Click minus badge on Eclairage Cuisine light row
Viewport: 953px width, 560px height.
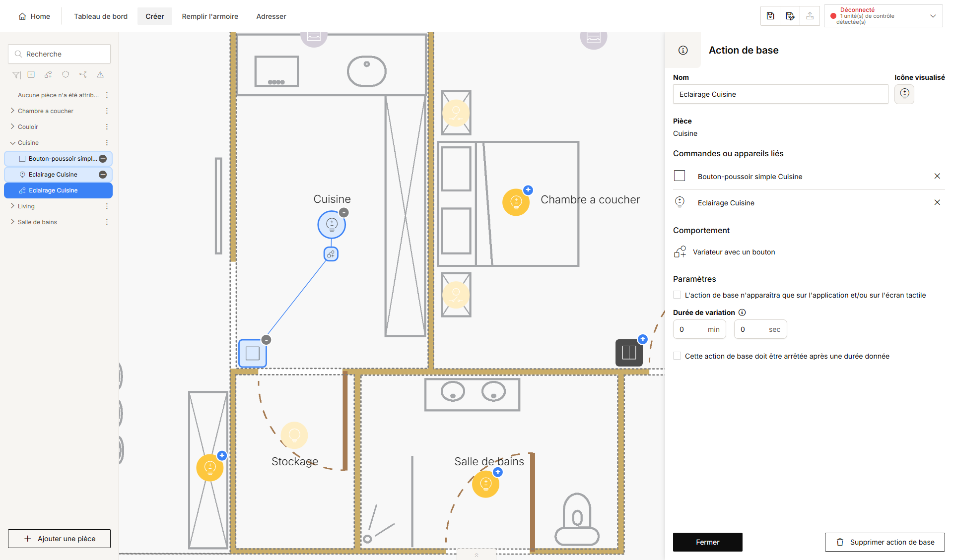click(x=103, y=175)
